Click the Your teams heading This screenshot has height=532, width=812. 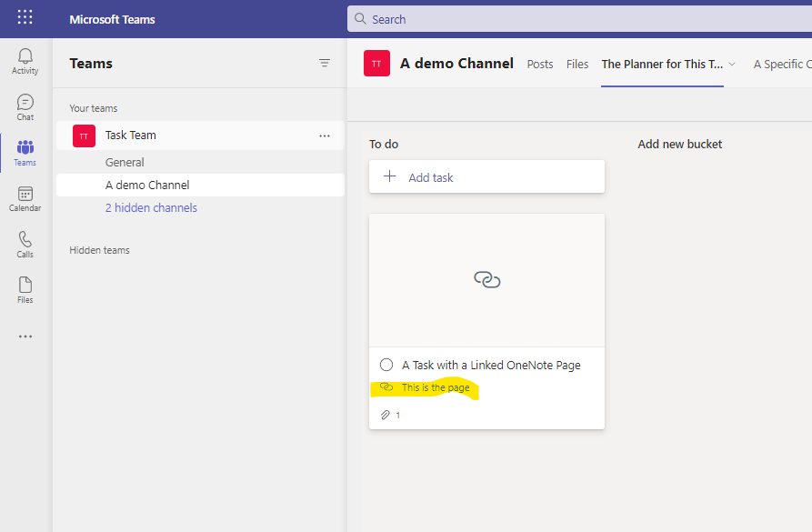pyautogui.click(x=94, y=108)
